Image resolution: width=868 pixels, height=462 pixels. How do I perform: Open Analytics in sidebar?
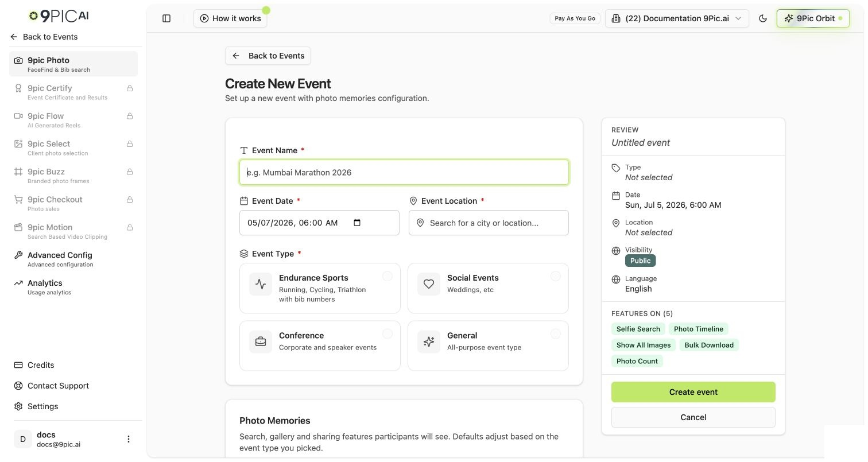pos(73,286)
